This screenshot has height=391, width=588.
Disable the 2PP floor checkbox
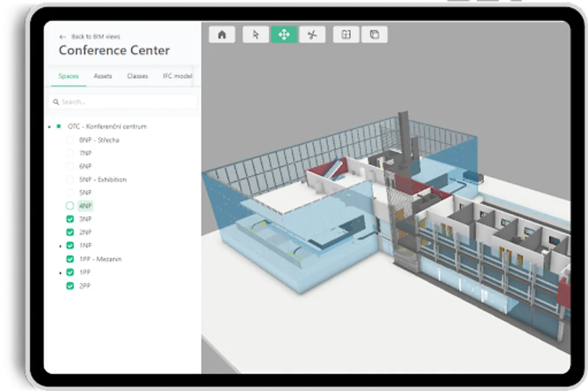(69, 286)
